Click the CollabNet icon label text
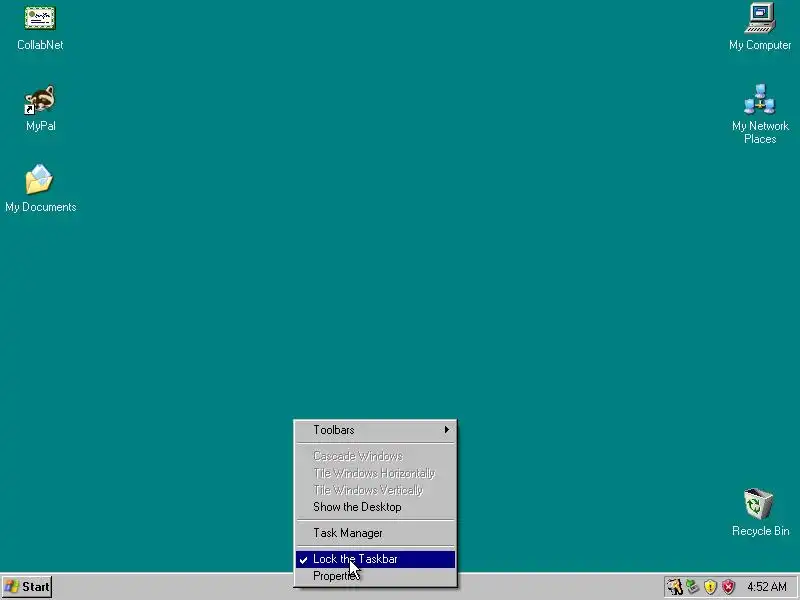 pyautogui.click(x=40, y=45)
